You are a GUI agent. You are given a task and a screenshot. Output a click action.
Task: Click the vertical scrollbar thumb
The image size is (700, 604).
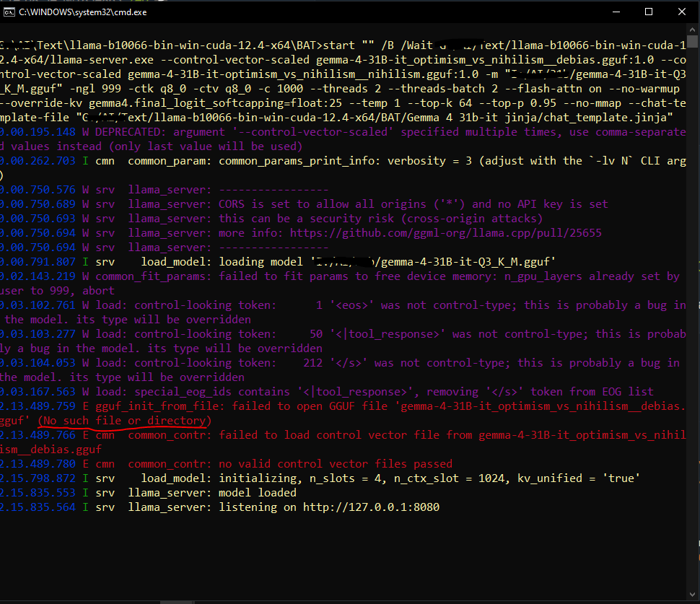click(692, 41)
